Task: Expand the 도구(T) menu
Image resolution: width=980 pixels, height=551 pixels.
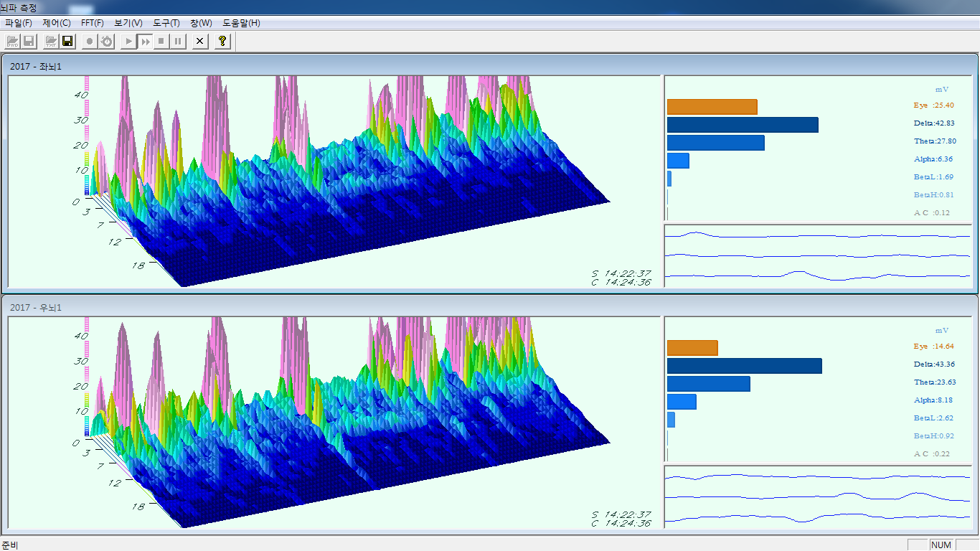Action: click(166, 23)
